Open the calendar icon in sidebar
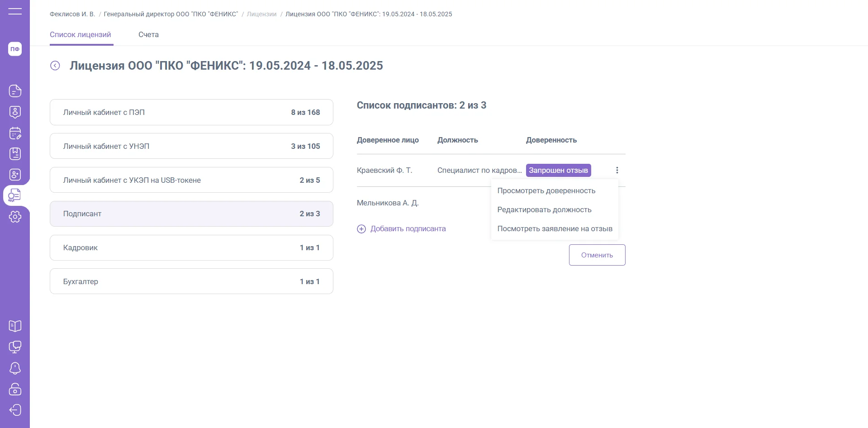Image resolution: width=868 pixels, height=428 pixels. pos(15,133)
